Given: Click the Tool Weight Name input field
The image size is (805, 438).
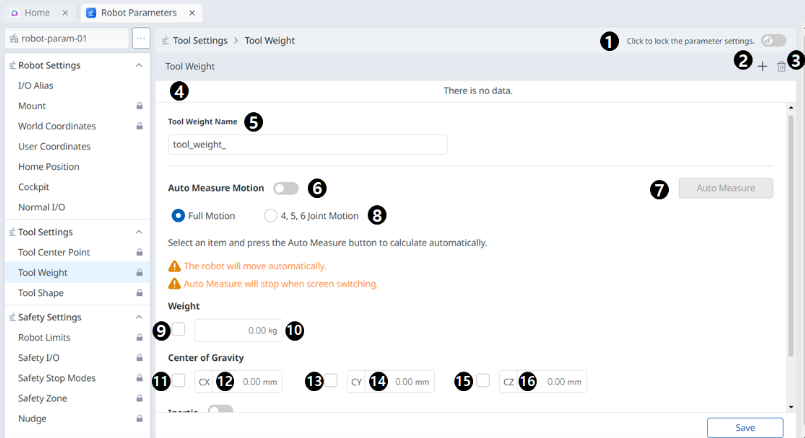Looking at the screenshot, I should pyautogui.click(x=307, y=144).
